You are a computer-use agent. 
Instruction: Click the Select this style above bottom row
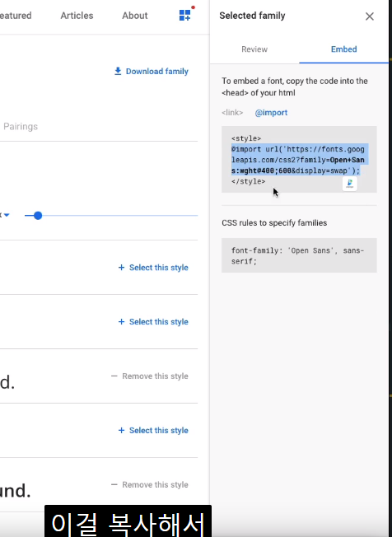[x=153, y=430]
